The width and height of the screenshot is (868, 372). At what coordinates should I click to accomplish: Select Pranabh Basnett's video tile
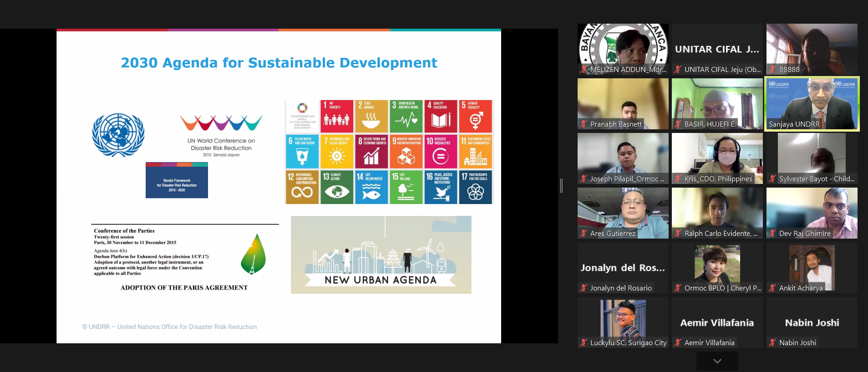[623, 104]
